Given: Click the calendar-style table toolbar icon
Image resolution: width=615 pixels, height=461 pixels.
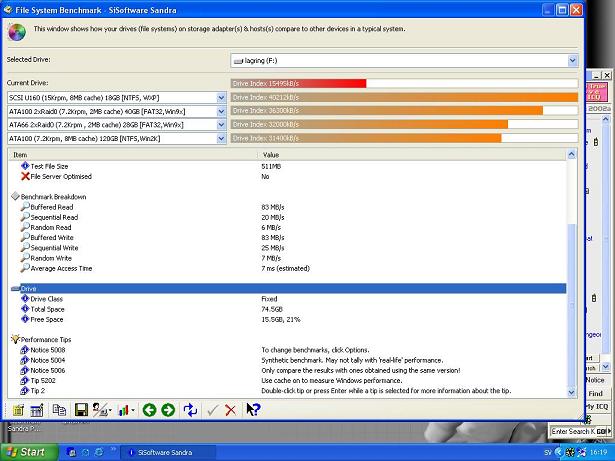Looking at the screenshot, I should 36,410.
